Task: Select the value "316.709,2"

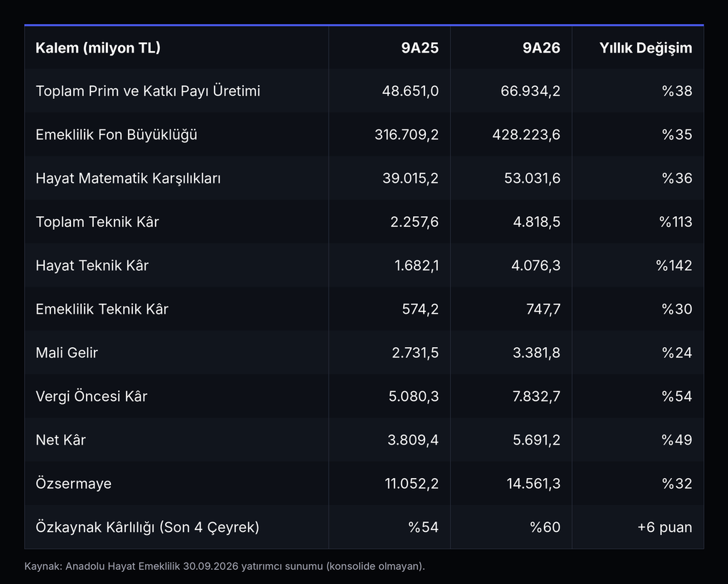Action: click(x=407, y=134)
